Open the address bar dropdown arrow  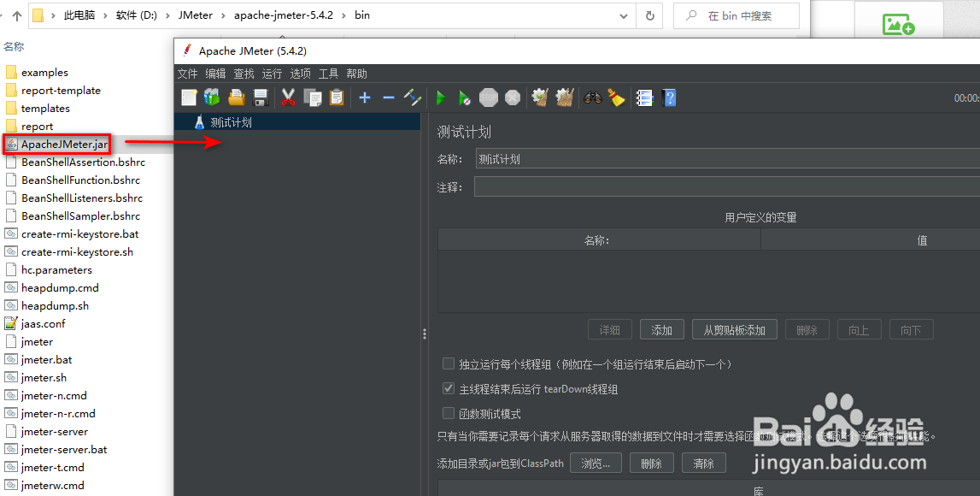[623, 15]
